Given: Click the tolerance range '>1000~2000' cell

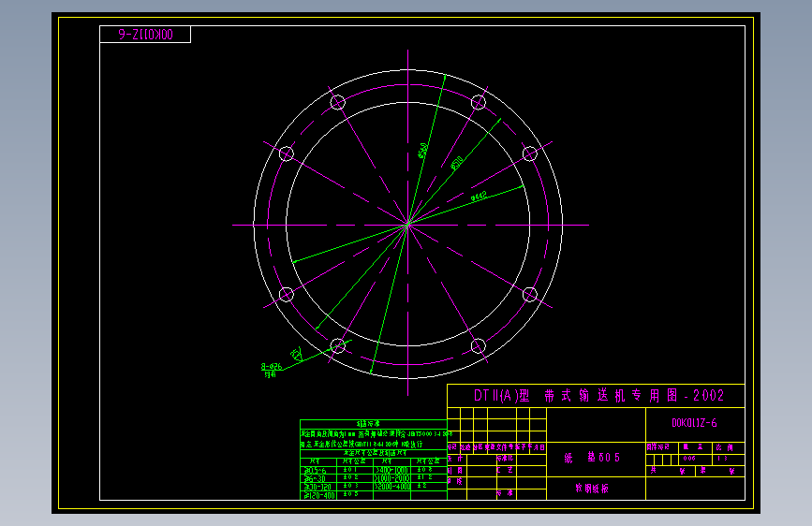Looking at the screenshot, I should 392,478.
